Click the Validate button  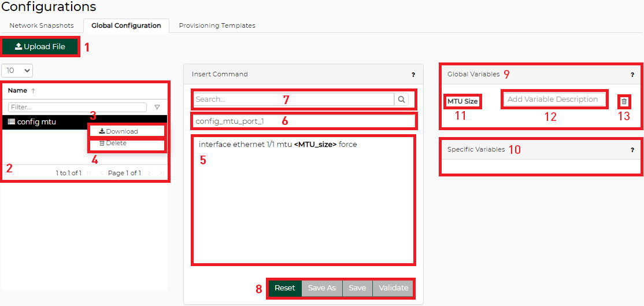tap(393, 288)
